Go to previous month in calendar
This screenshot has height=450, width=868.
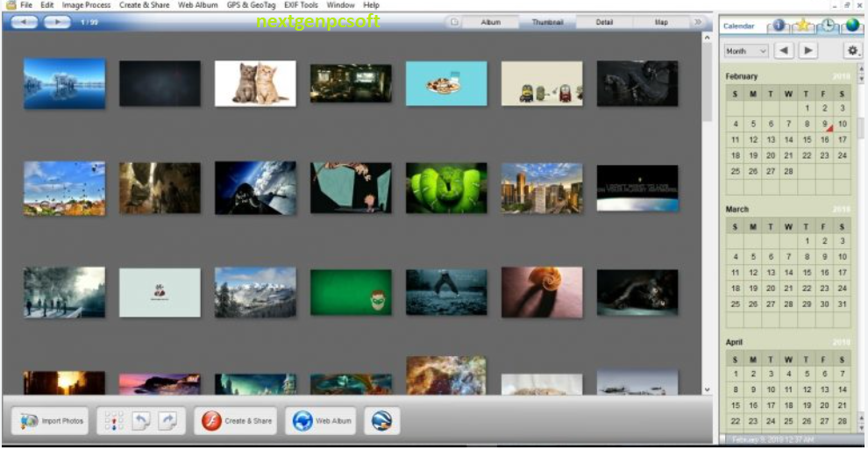tap(784, 51)
